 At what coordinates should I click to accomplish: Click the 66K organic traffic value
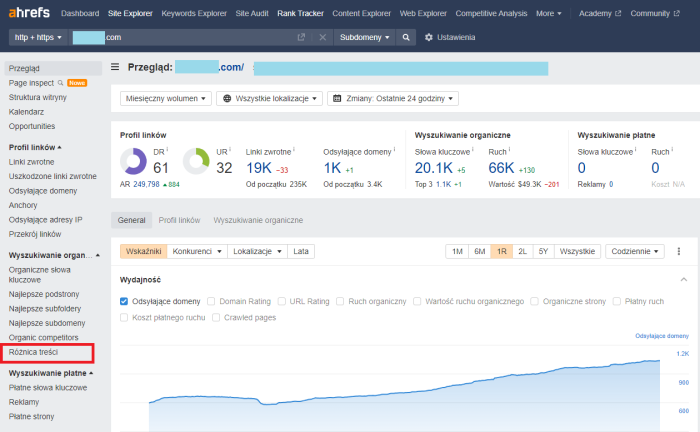click(x=501, y=168)
